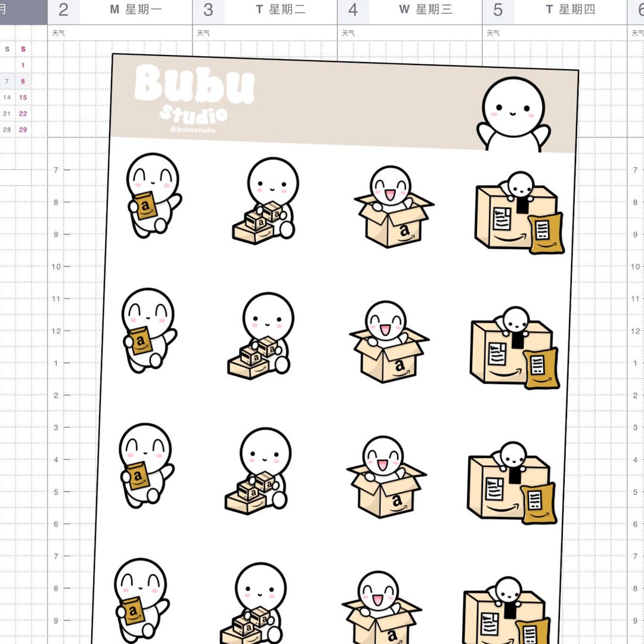Select the second-row sticker popping out of a box
644x644 pixels.
tap(389, 342)
